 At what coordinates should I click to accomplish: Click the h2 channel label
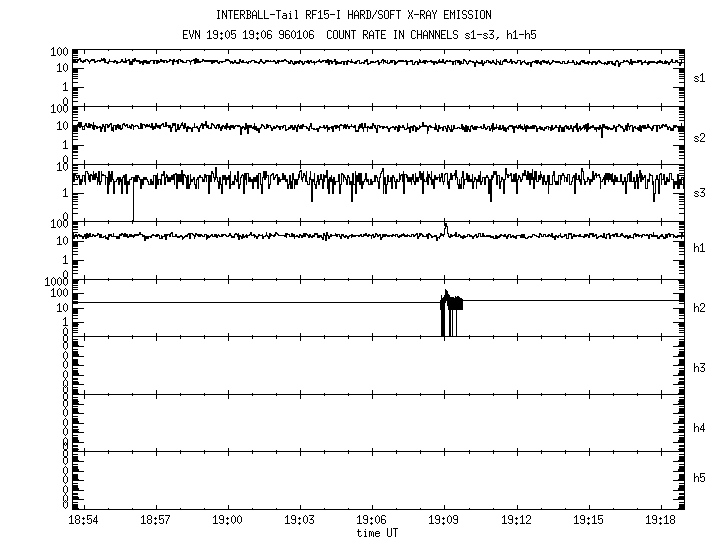700,308
